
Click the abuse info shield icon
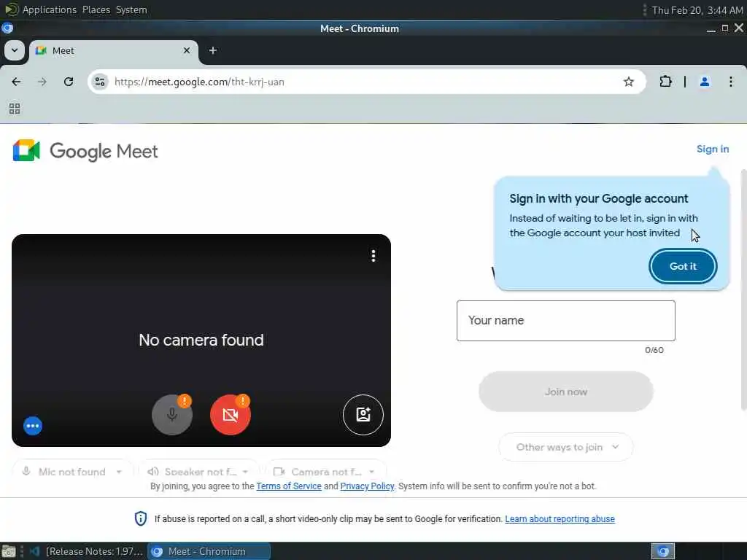tap(141, 518)
